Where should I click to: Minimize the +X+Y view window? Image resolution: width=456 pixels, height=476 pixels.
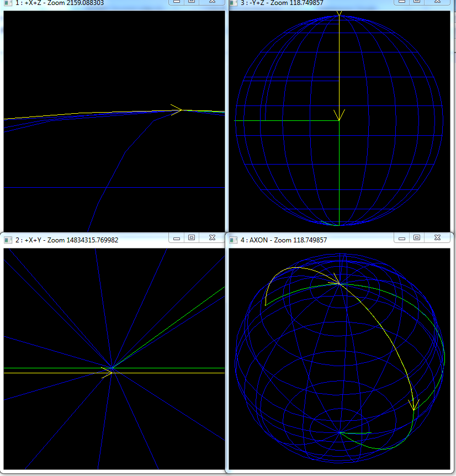point(177,238)
